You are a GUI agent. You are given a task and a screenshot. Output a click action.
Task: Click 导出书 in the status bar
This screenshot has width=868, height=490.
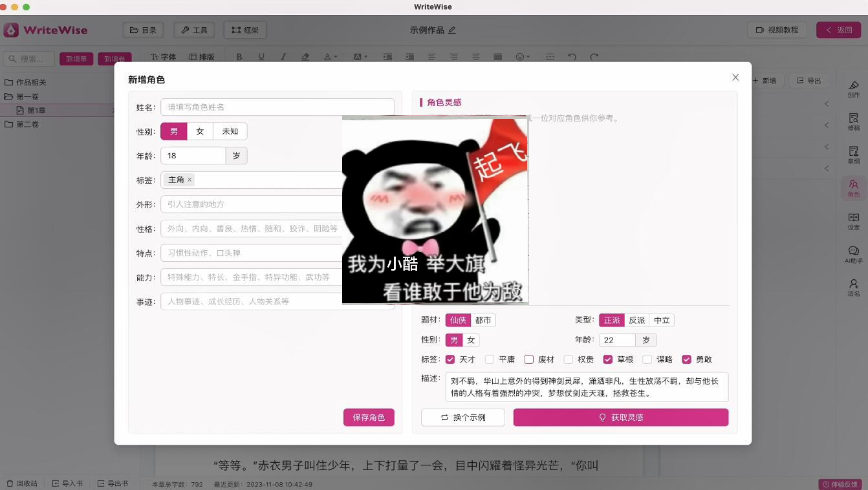(x=113, y=483)
